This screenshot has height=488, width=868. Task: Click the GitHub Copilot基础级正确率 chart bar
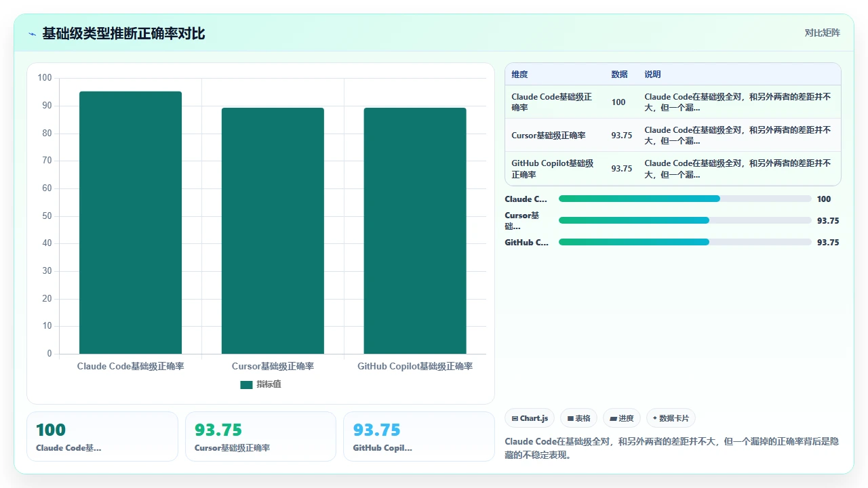415,230
